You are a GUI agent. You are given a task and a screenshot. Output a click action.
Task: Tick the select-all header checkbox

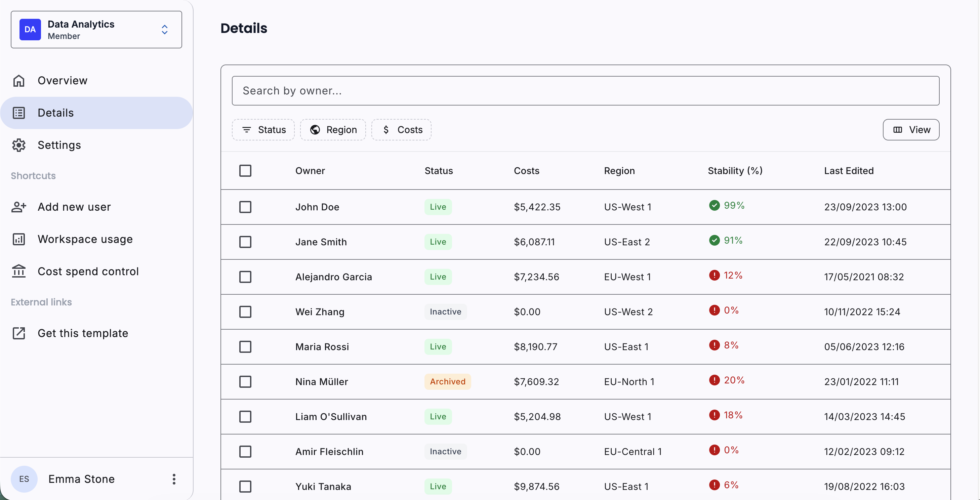coord(245,171)
